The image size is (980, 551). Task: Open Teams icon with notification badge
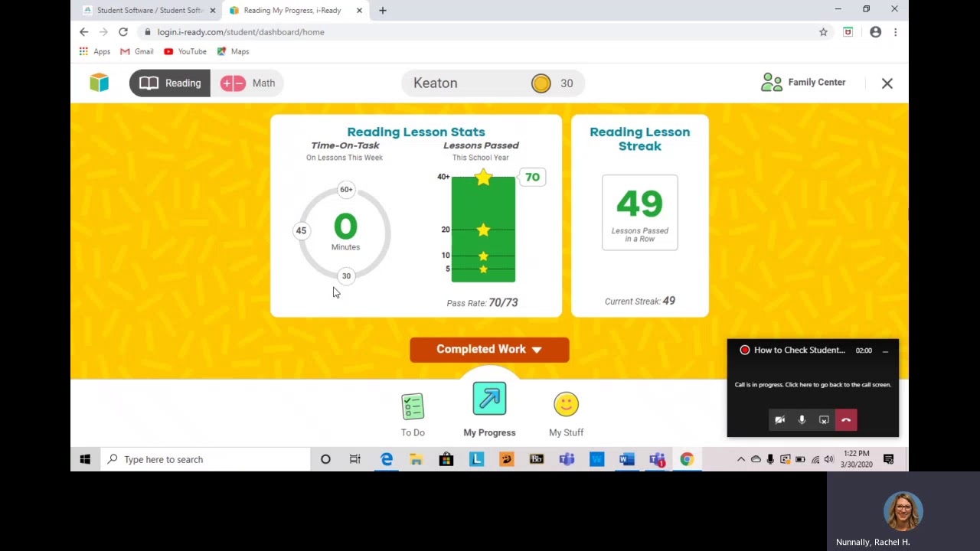(x=657, y=459)
